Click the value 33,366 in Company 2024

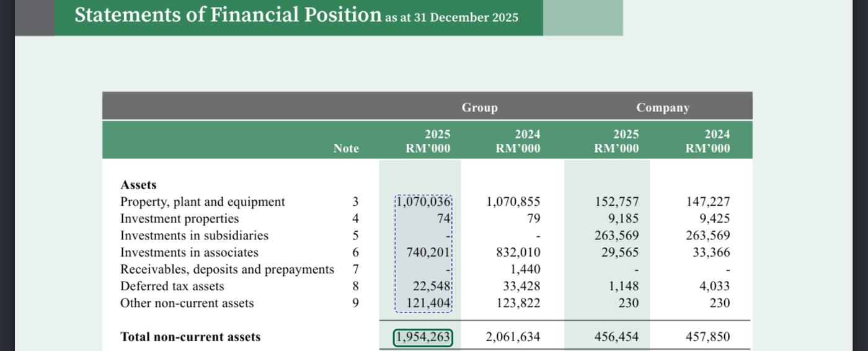click(711, 252)
